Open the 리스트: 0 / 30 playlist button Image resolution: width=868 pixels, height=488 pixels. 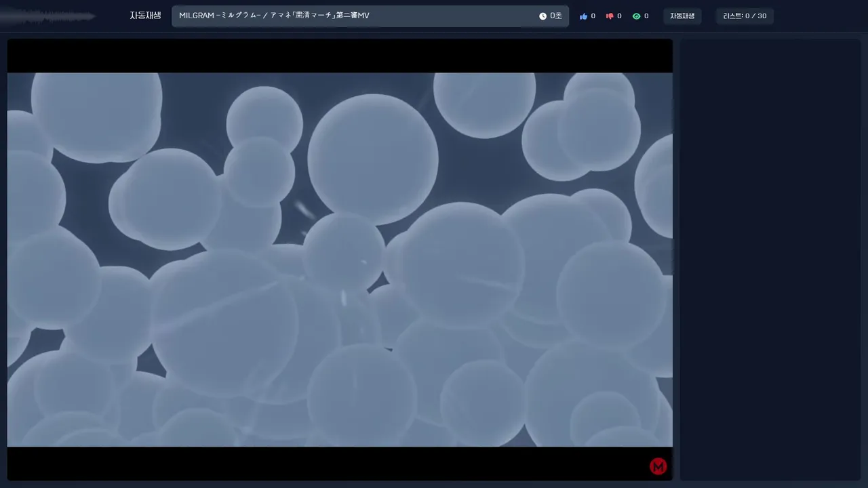(745, 16)
